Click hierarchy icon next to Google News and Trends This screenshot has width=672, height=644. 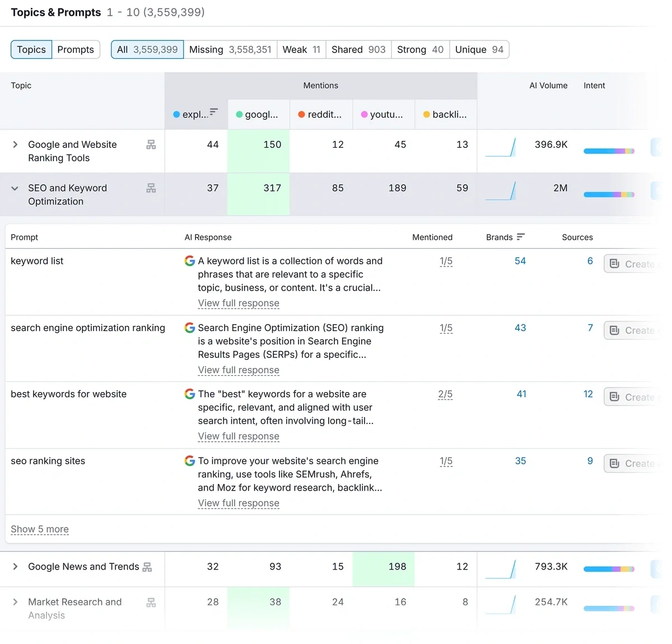[147, 567]
